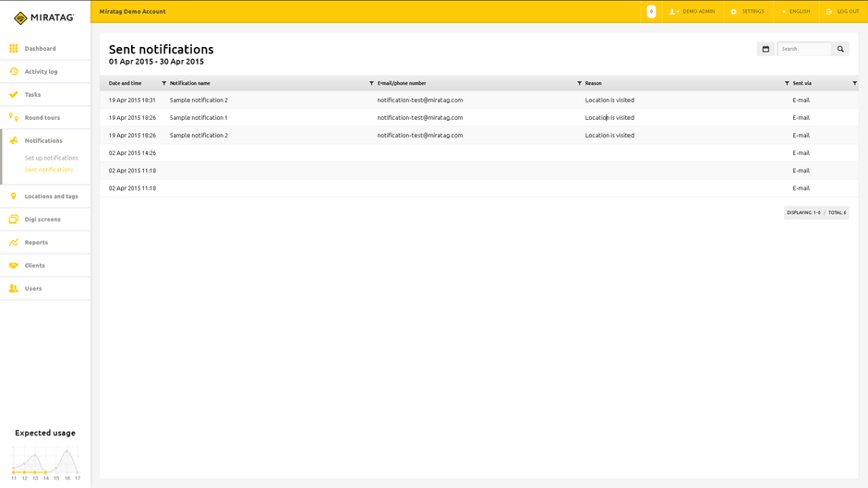This screenshot has width=868, height=488.
Task: Sort by Notification name header
Action: pyautogui.click(x=190, y=83)
